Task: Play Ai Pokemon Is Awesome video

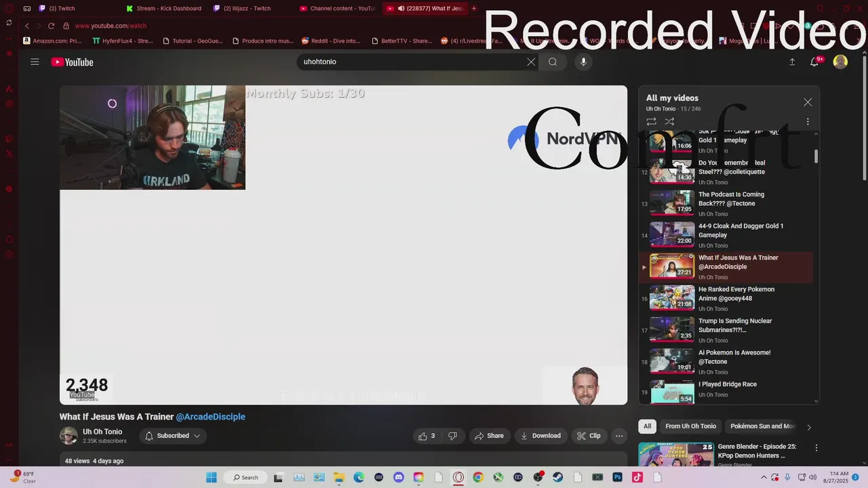Action: 726,362
